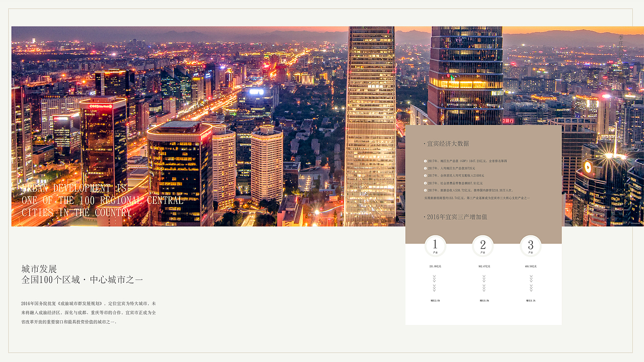The height and width of the screenshot is (362, 644).
Task: Click the text 2017年,地区生产总值(GDP)1847.23亿元
Action: point(458,161)
